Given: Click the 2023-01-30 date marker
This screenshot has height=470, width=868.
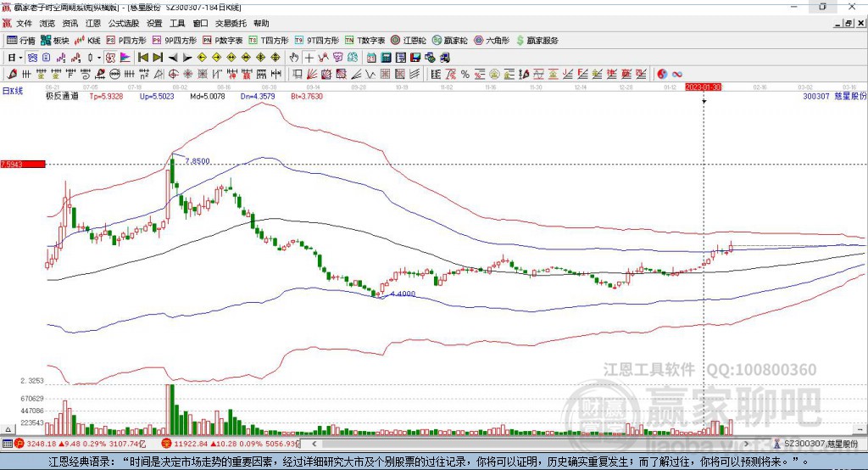Looking at the screenshot, I should (x=703, y=87).
